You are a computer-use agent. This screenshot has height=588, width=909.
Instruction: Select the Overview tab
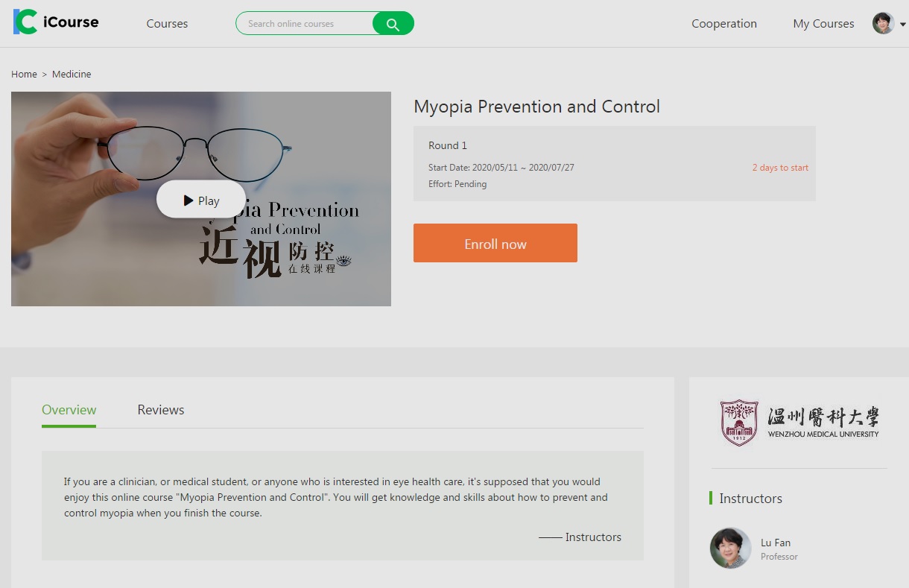(69, 410)
